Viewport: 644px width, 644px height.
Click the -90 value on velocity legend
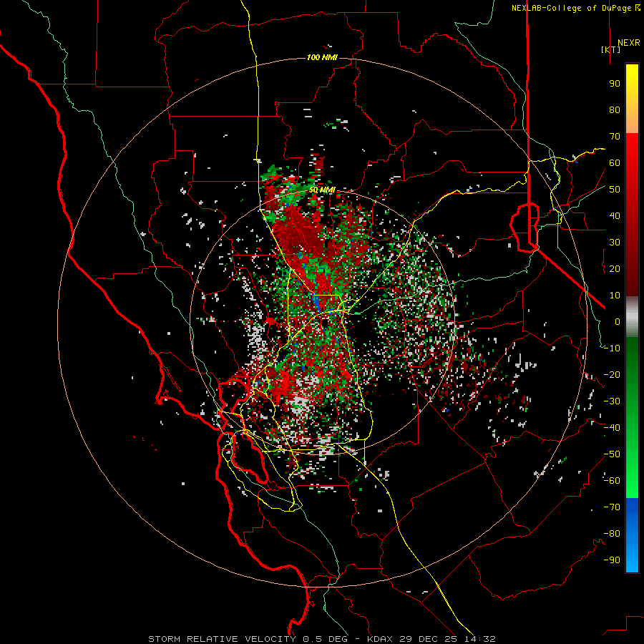(612, 560)
